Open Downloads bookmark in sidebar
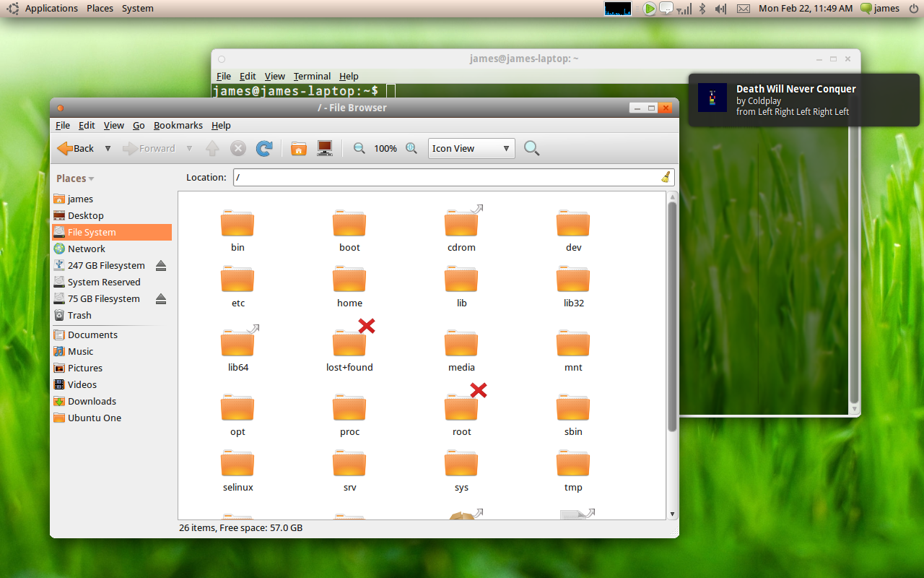Image resolution: width=924 pixels, height=578 pixels. (111, 401)
